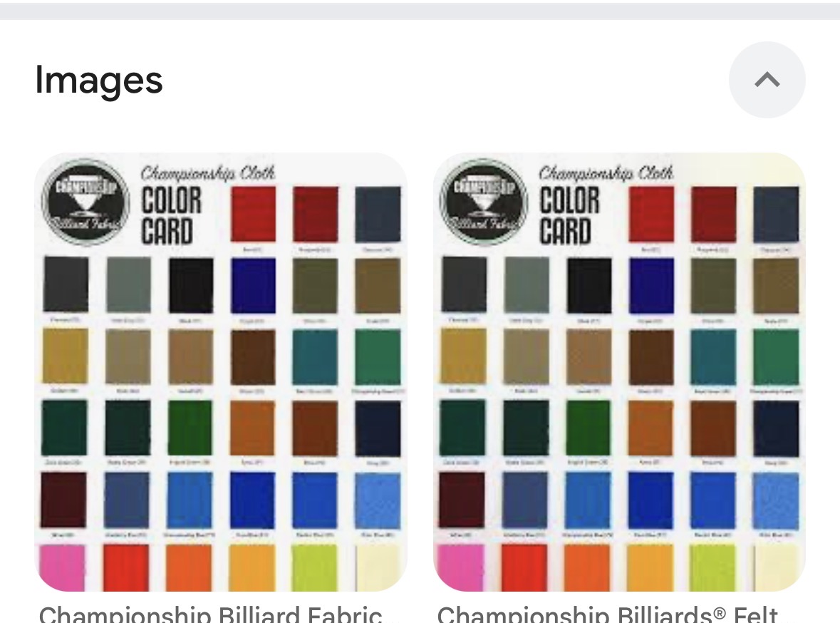This screenshot has height=623, width=840.
Task: Click the gold swatch on the right card's third row
Action: pos(463,357)
